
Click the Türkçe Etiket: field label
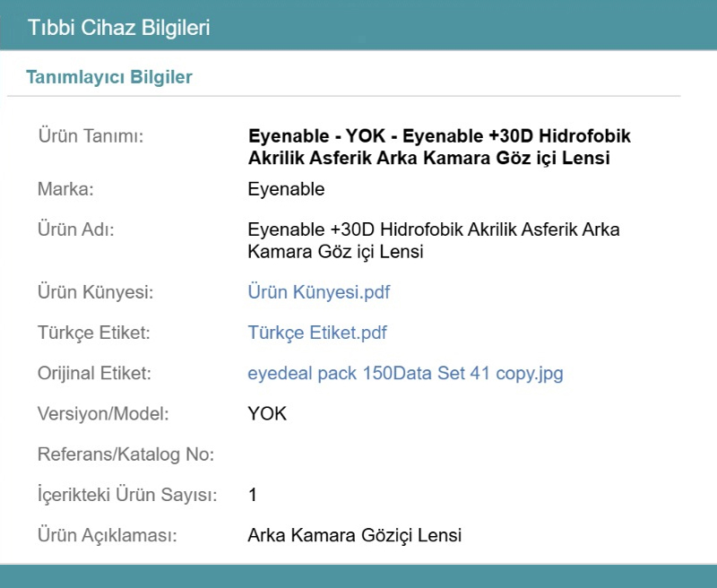93,333
